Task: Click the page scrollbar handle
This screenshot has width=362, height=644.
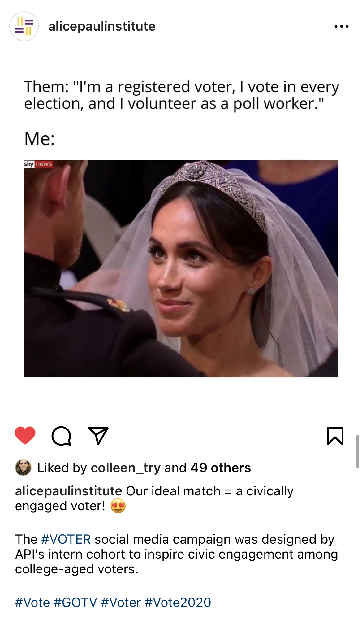Action: [358, 451]
